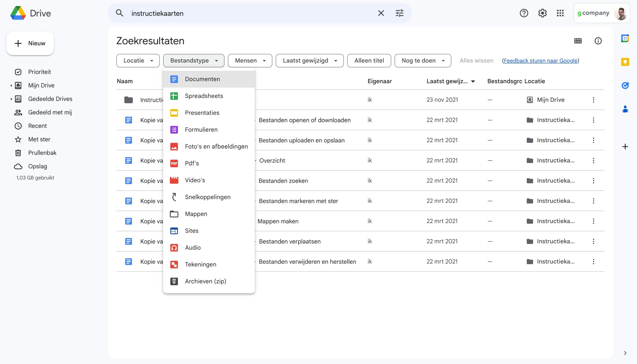637x364 pixels.
Task: Get add-ons with the plus icon
Action: point(625,146)
